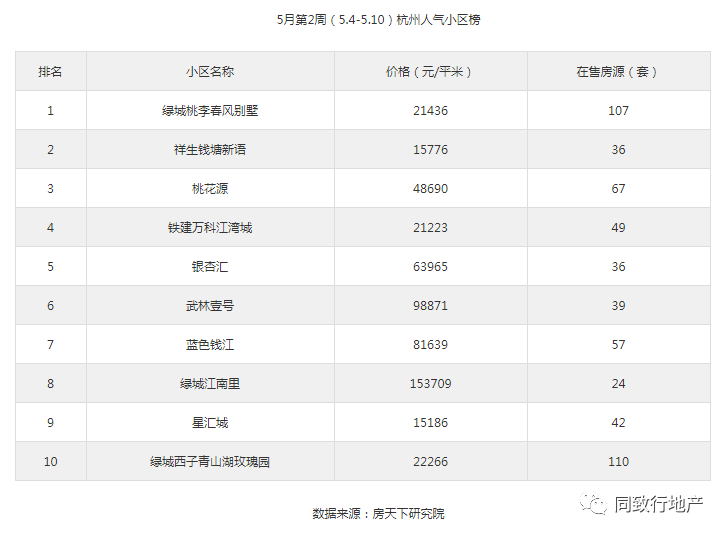Select the cell 武林壹号
Image resolution: width=727 pixels, height=536 pixels.
coord(210,306)
